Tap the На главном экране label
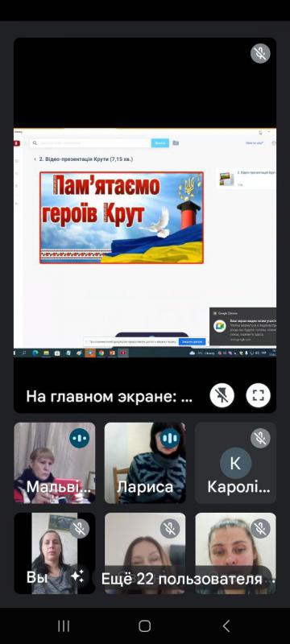This screenshot has width=290, height=644. [110, 397]
